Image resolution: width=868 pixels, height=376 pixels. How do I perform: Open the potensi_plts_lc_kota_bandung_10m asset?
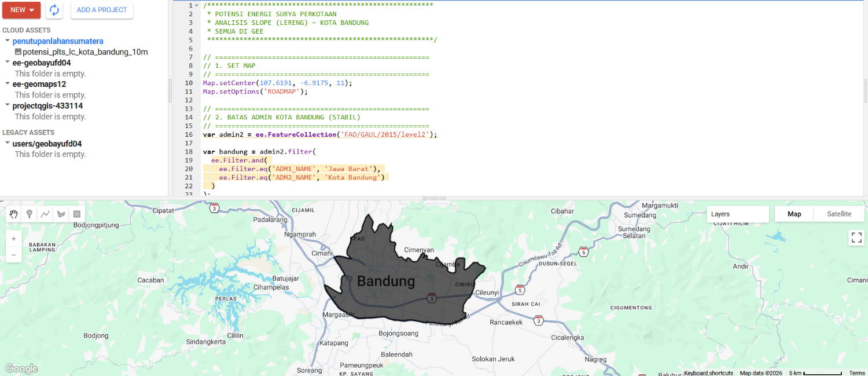84,52
